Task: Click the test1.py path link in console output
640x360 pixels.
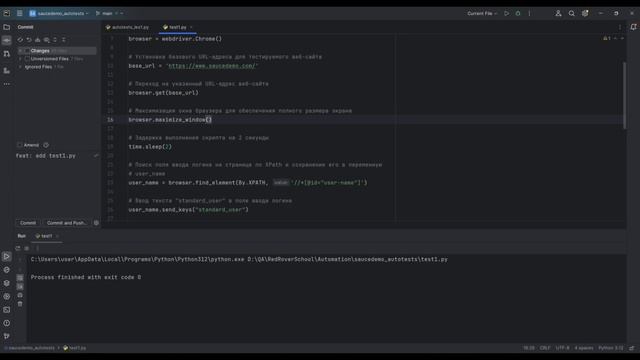Action: coord(347,259)
